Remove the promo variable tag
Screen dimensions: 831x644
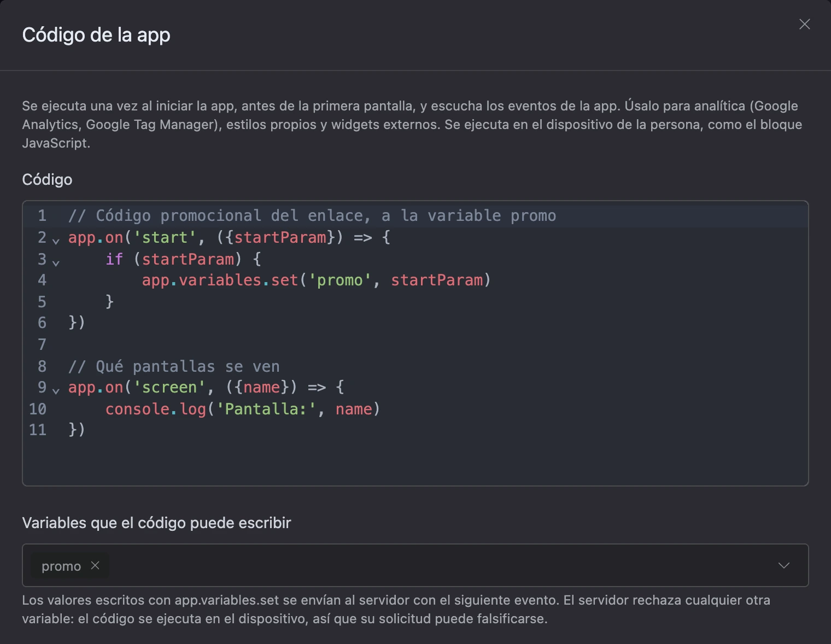[95, 565]
